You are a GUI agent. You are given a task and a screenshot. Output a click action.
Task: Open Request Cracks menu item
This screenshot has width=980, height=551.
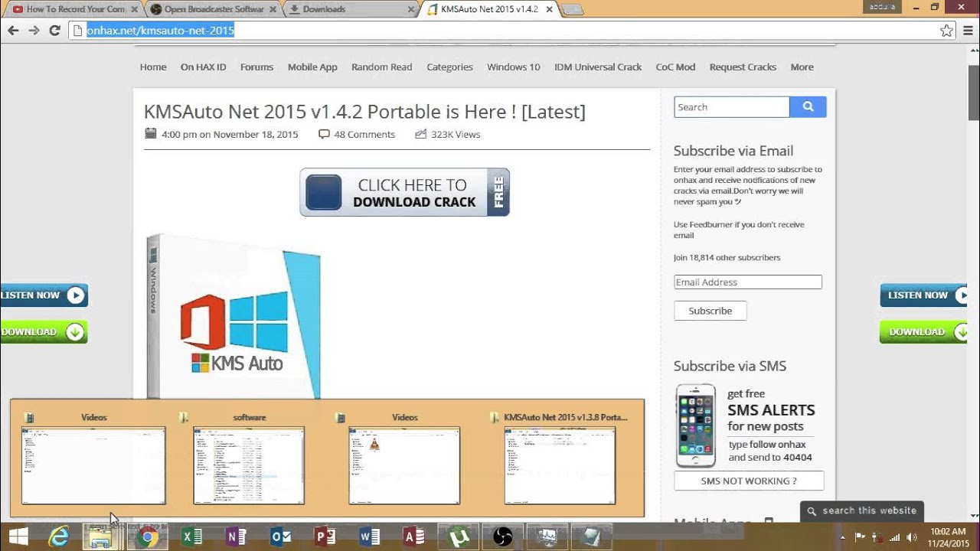click(743, 67)
